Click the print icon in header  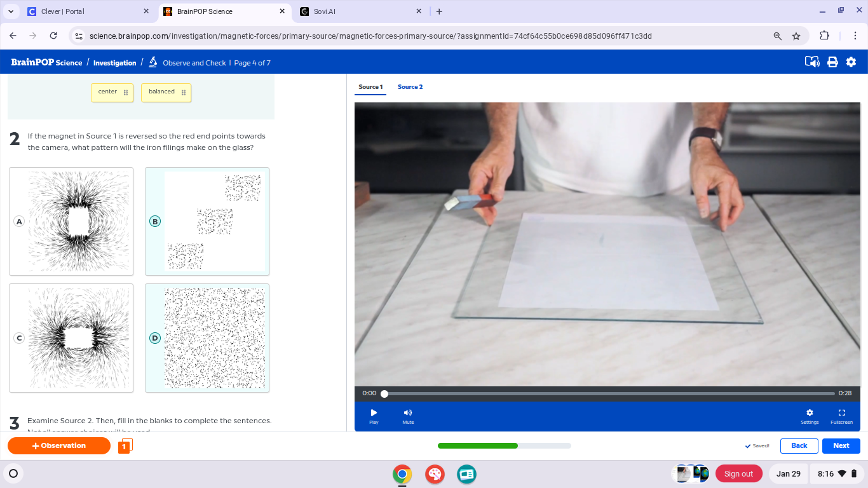pos(832,62)
